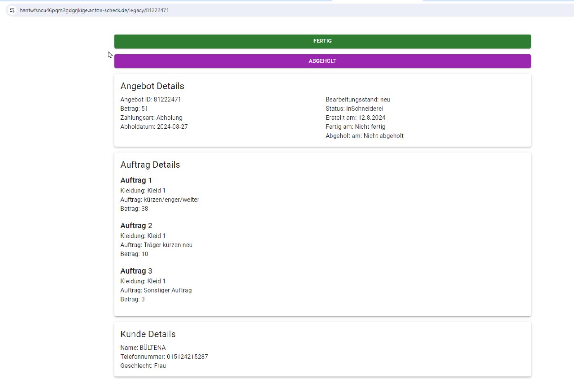Click the Abholdatum 2024-08-27 entry

coord(154,126)
